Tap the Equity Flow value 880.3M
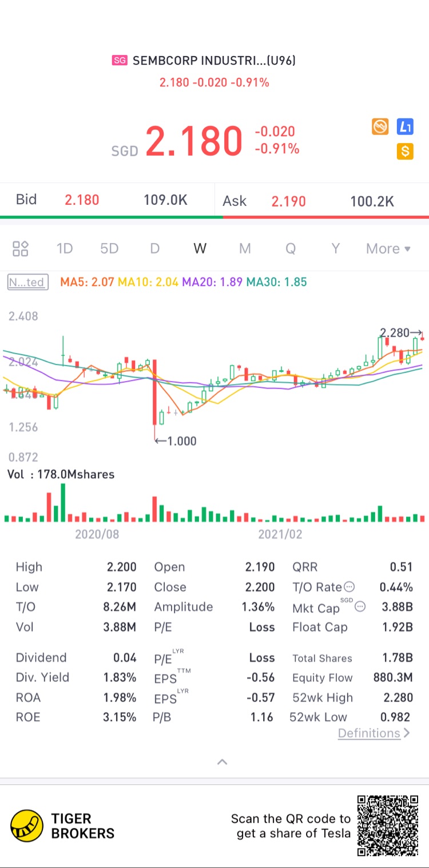Image resolution: width=429 pixels, height=868 pixels. [392, 677]
